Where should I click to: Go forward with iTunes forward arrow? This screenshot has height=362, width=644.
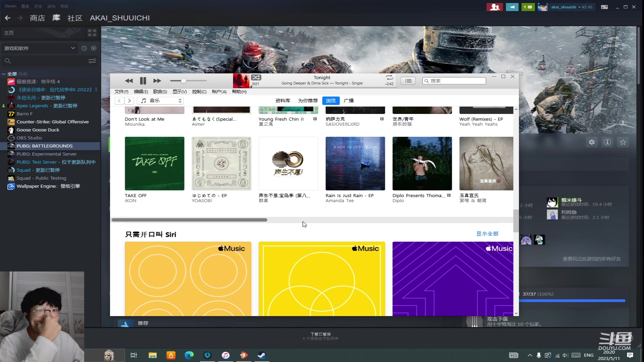[x=129, y=101]
